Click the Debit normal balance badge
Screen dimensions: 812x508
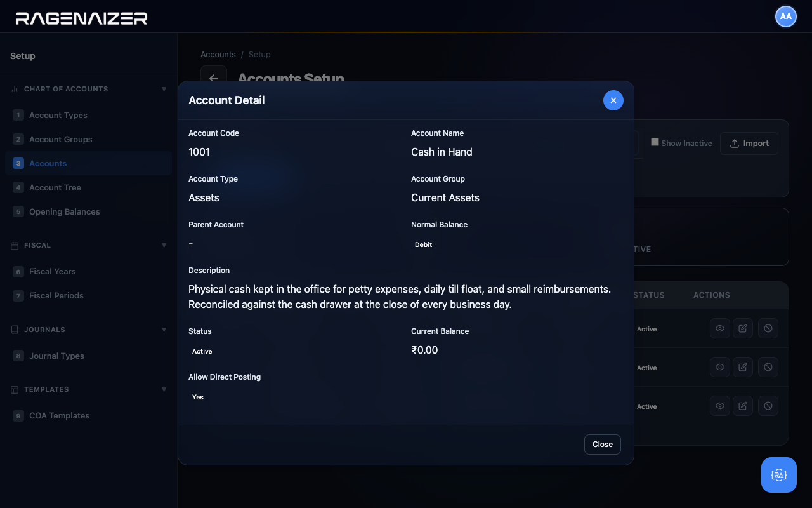click(x=423, y=244)
